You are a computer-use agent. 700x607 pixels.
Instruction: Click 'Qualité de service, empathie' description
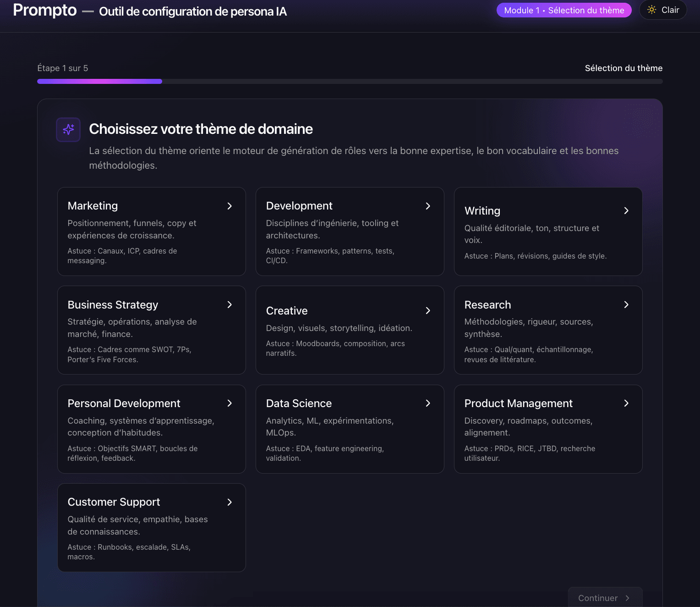click(x=137, y=525)
